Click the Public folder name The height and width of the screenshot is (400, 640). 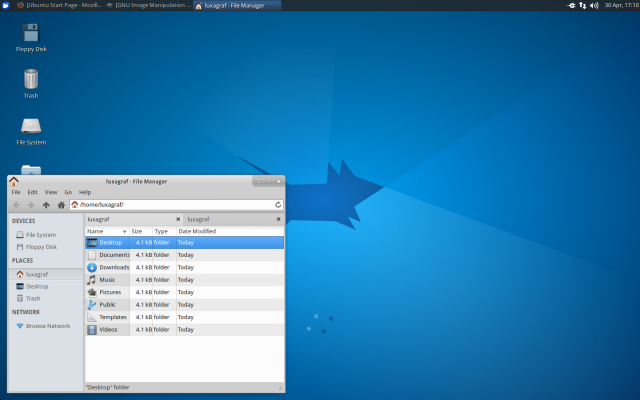(107, 305)
